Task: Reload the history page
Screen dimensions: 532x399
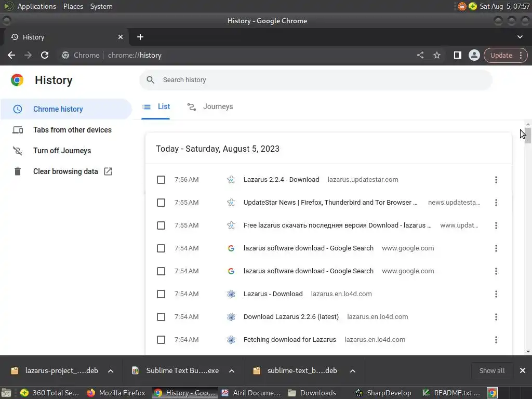Action: pyautogui.click(x=45, y=55)
